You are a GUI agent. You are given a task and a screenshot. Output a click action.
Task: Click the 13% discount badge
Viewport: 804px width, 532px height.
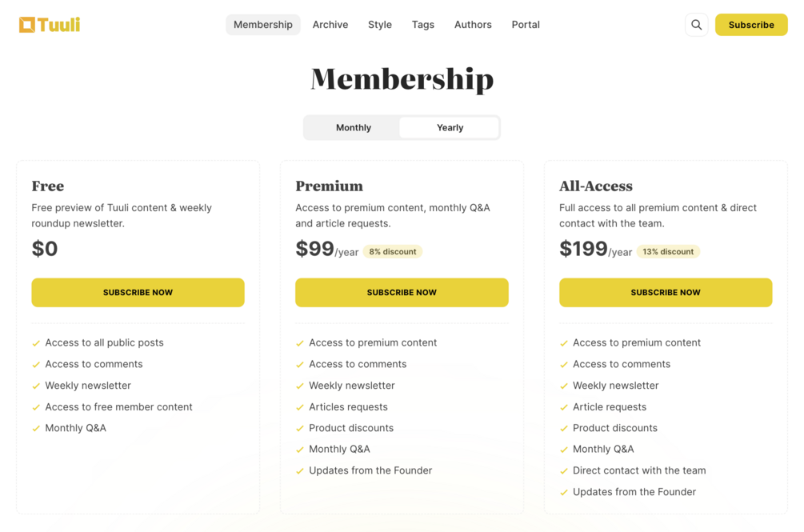[x=668, y=251]
